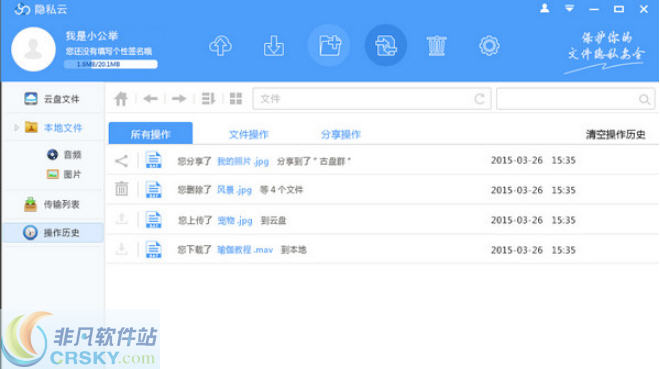Switch to 所有操作 tab

point(150,134)
